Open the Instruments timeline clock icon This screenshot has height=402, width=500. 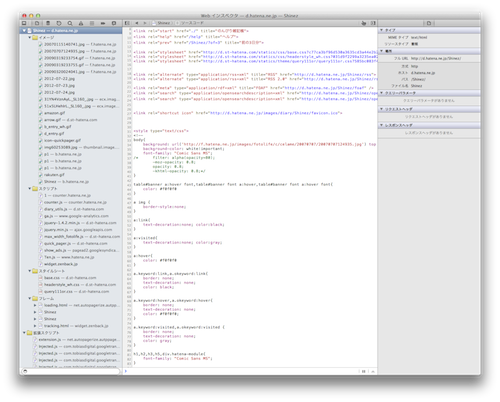tap(59, 23)
